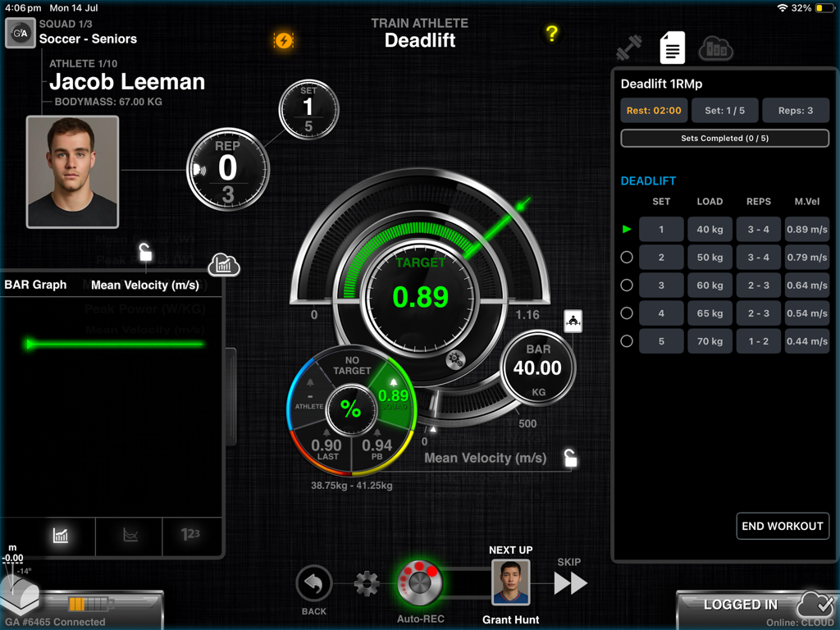Open help via the question mark icon
The image size is (840, 630).
tap(552, 34)
